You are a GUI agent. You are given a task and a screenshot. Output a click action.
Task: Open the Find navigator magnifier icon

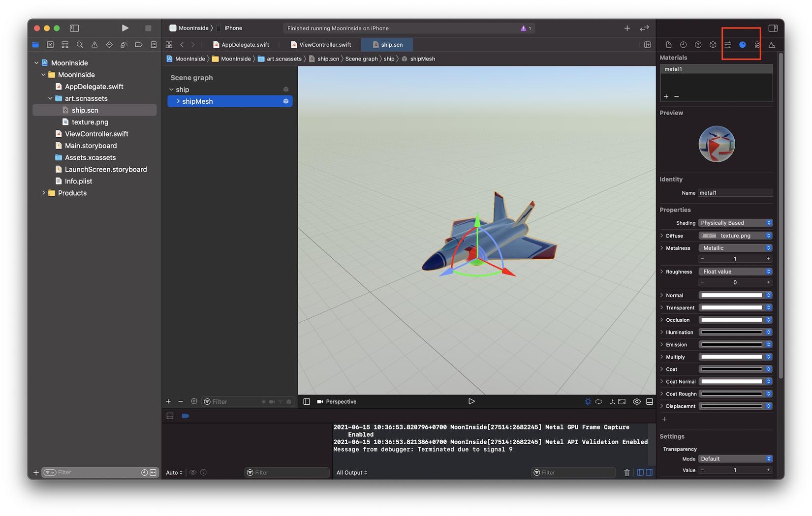click(80, 45)
